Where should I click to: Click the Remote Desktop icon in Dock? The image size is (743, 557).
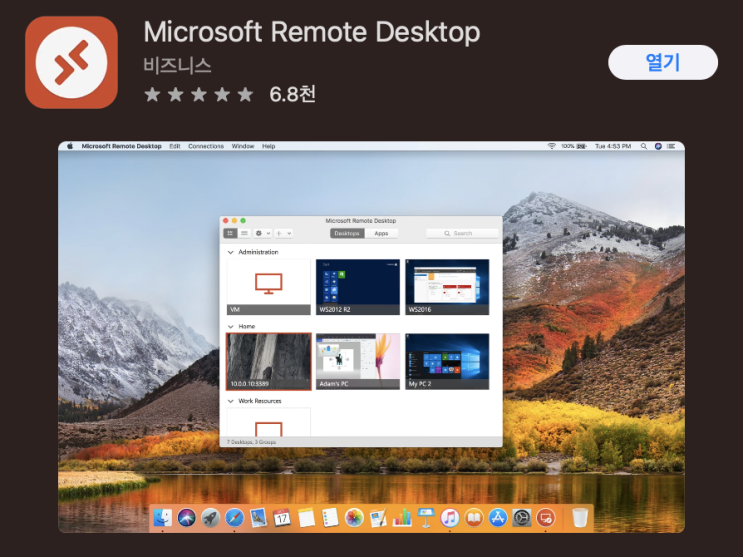545,518
